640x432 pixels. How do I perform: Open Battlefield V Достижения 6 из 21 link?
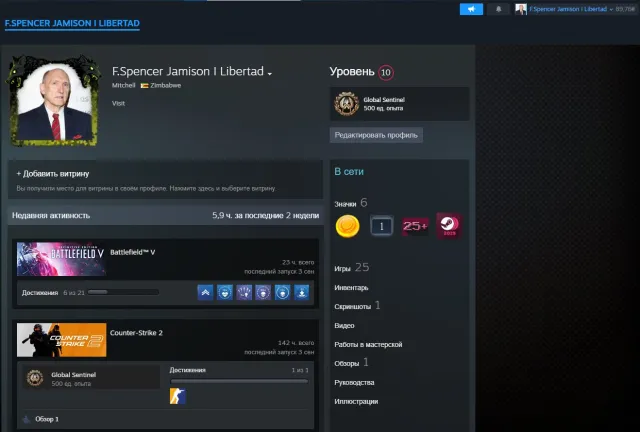[x=53, y=293]
